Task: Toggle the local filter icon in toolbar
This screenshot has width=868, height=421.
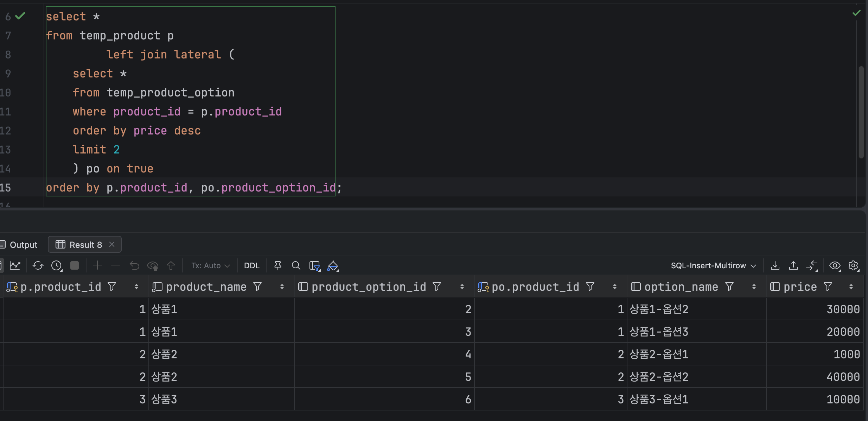Action: [x=314, y=266]
